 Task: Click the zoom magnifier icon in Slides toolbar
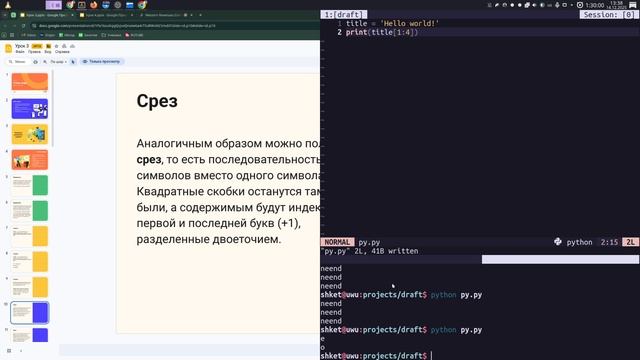point(45,62)
